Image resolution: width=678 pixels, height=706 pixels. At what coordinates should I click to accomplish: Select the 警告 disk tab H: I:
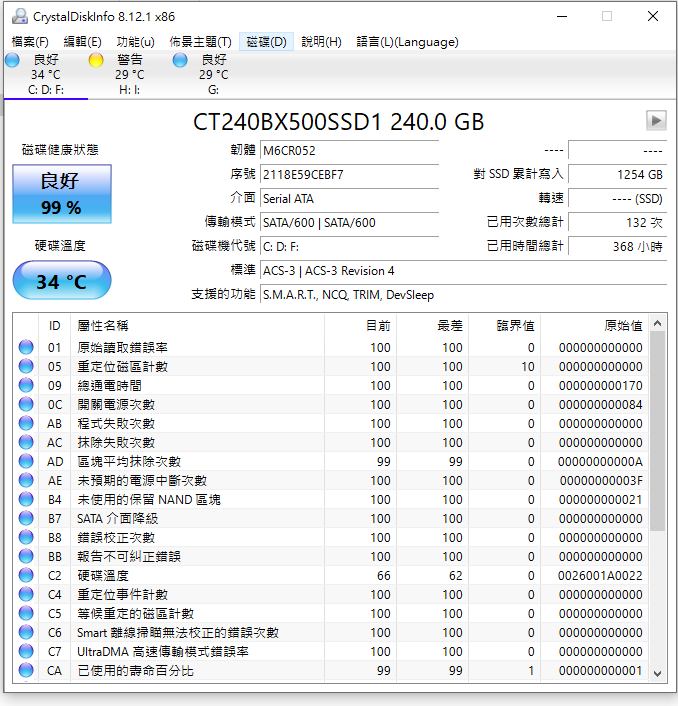(130, 74)
